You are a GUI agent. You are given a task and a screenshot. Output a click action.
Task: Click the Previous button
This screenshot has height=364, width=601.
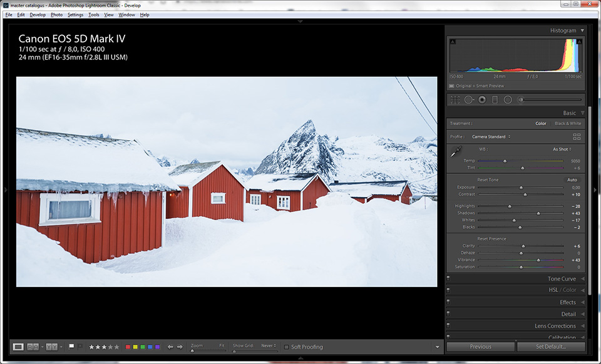click(481, 346)
